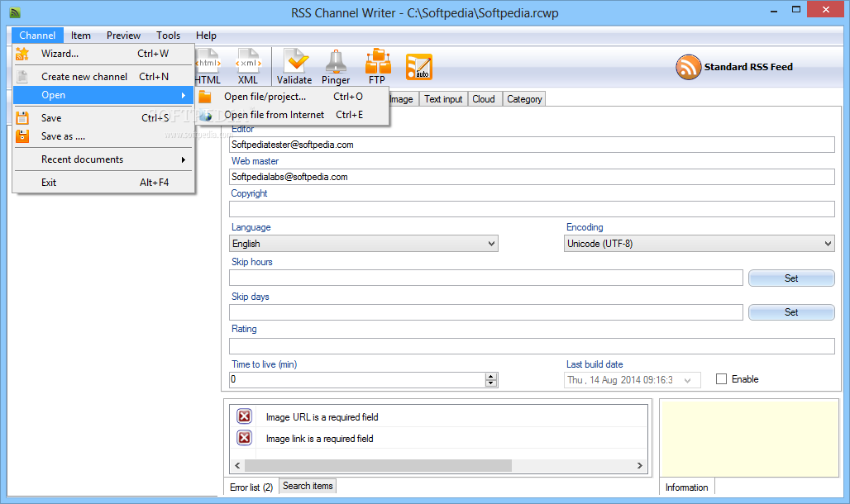Click the Set button for Skip days
850x504 pixels.
(791, 312)
